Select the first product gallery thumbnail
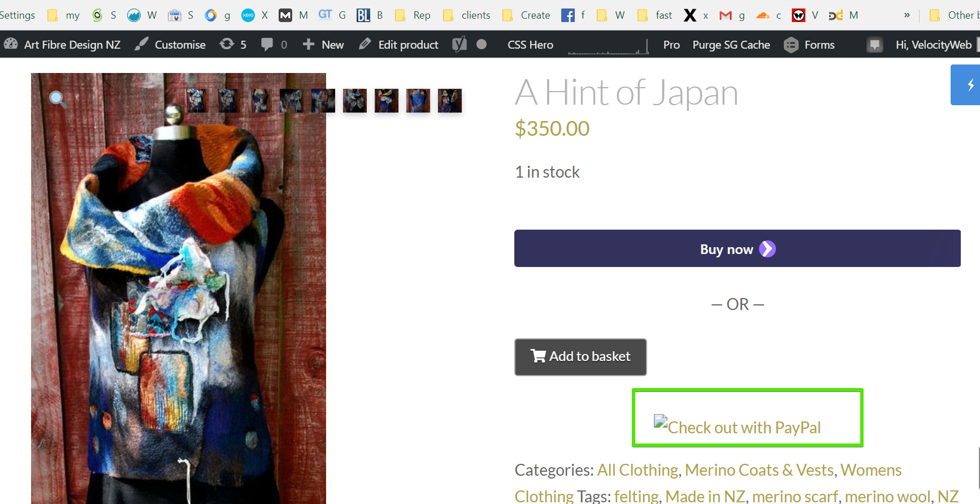980x504 pixels. [x=197, y=101]
